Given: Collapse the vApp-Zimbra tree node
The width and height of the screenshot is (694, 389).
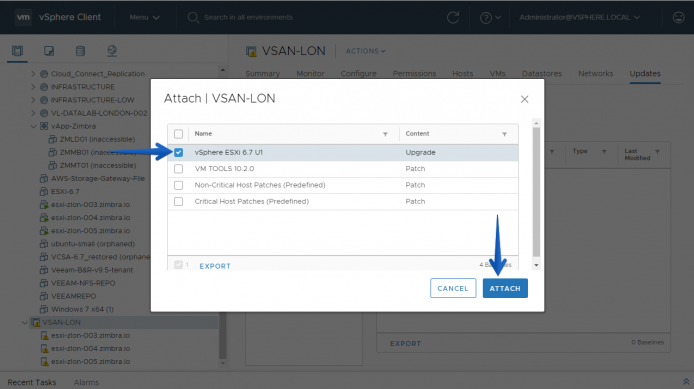Looking at the screenshot, I should [33, 126].
